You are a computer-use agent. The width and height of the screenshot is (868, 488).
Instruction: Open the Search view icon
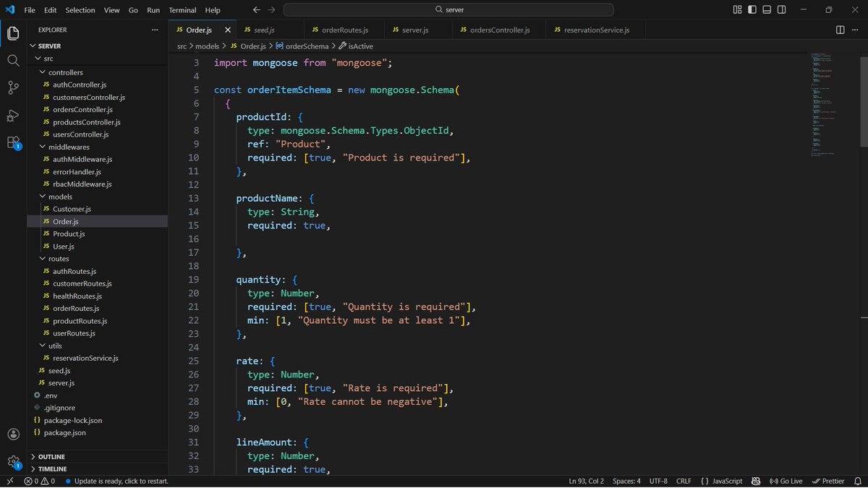pos(13,61)
